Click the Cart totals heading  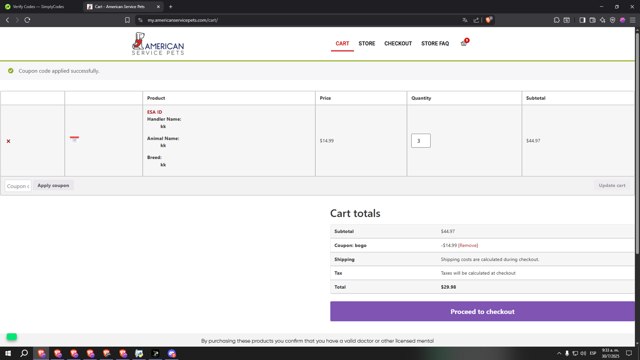coord(355,213)
